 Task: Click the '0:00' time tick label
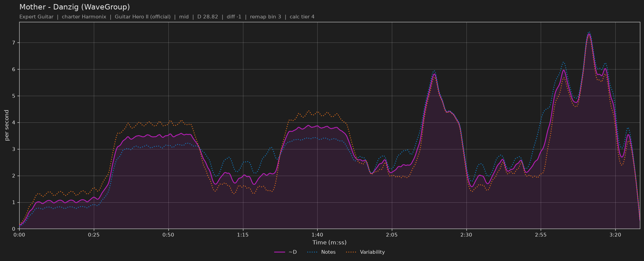(19, 235)
